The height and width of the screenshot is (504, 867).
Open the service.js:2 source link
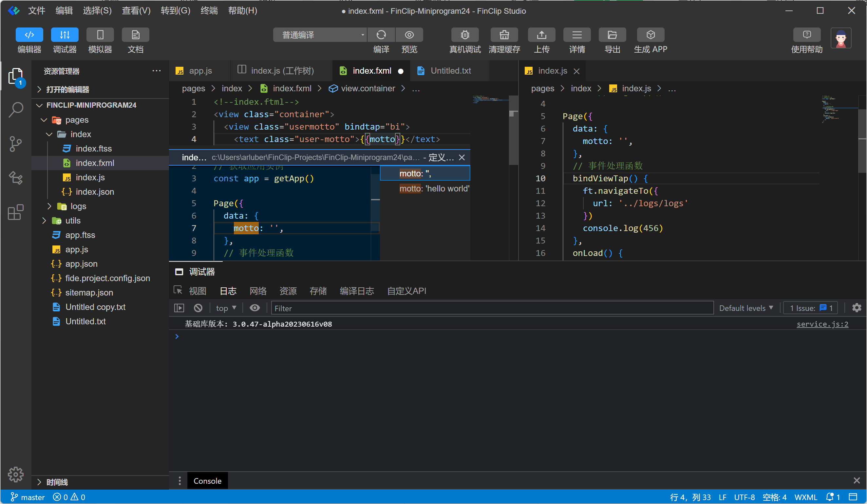822,324
